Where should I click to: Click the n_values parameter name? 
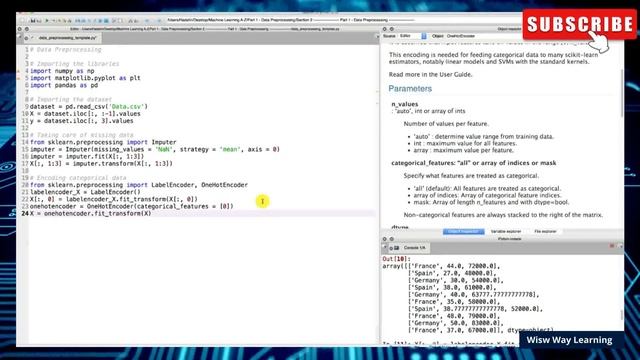(404, 104)
